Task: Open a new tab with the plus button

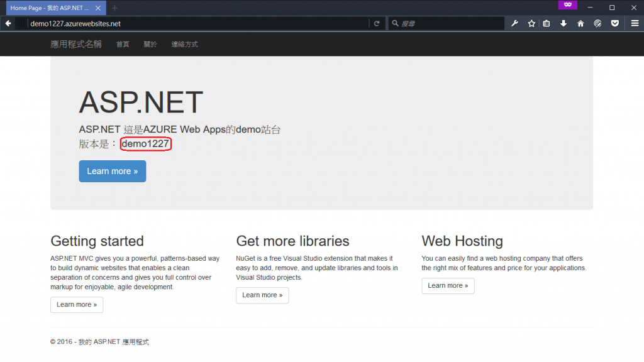Action: 114,8
